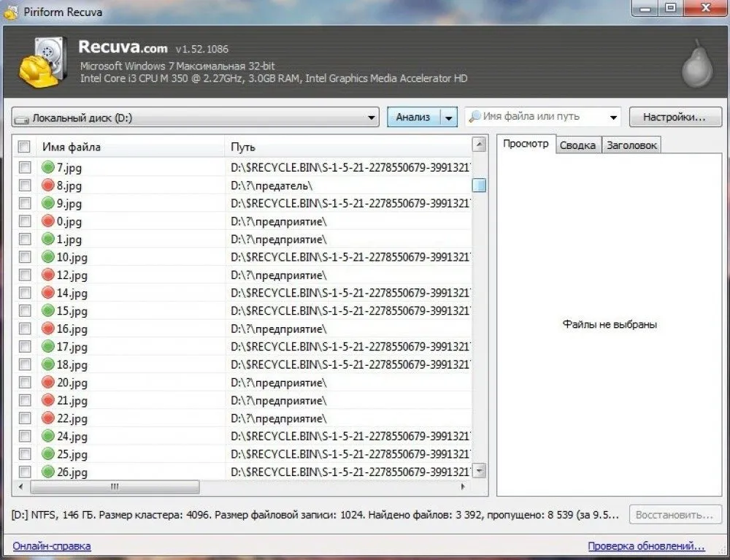Click the green status dot for 25.jpg

click(x=48, y=453)
